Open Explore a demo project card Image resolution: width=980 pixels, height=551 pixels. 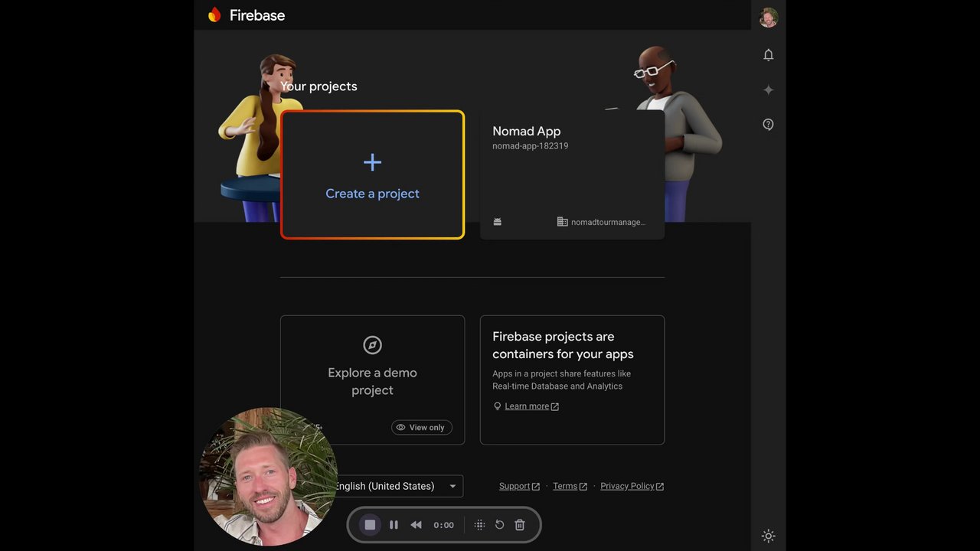[373, 380]
